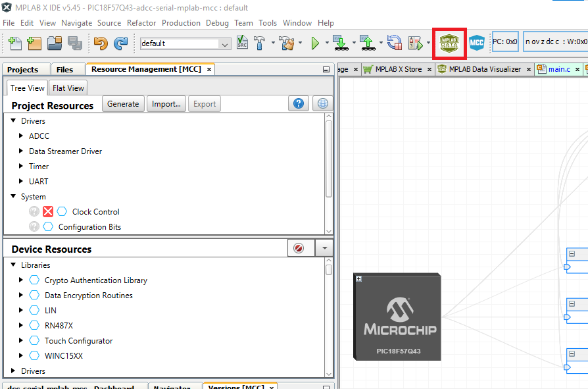Click help icon beside Configuration Bits
This screenshot has height=389, width=588.
point(34,226)
